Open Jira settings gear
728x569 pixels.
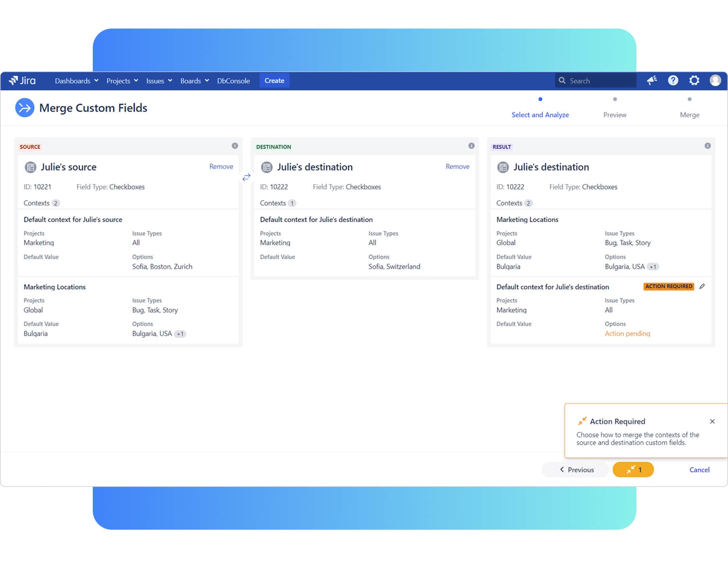[x=694, y=80]
